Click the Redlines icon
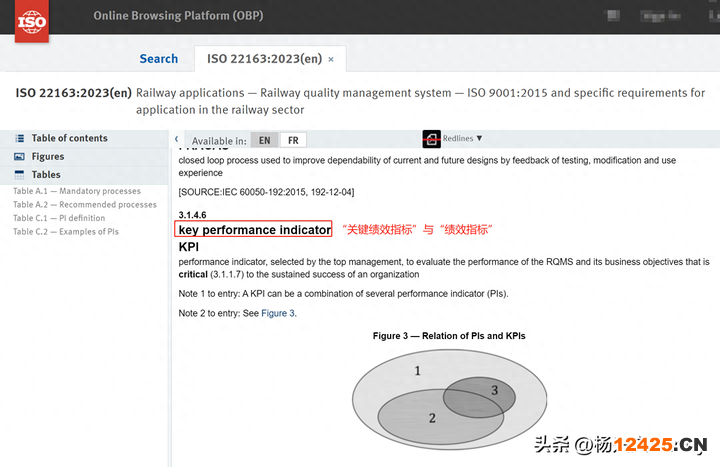Viewport: 720px width, 467px height. click(x=432, y=139)
